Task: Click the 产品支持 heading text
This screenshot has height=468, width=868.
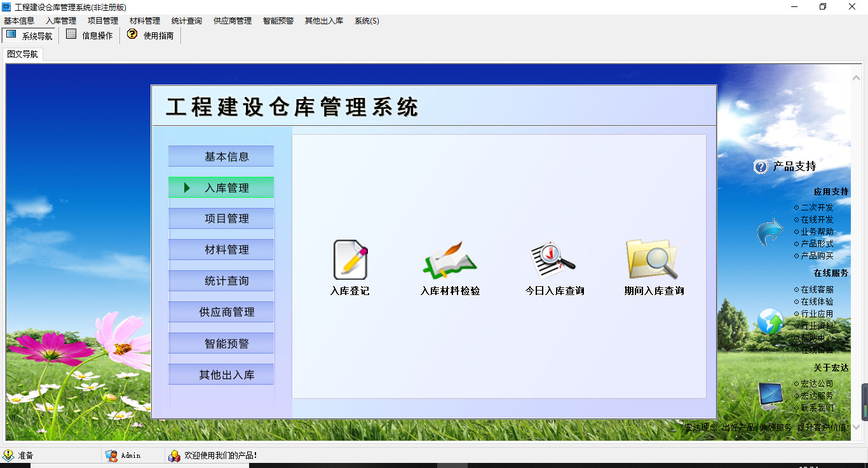Action: pos(794,167)
